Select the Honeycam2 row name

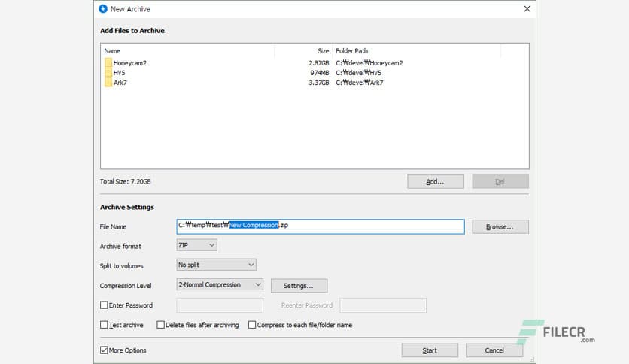coord(130,63)
